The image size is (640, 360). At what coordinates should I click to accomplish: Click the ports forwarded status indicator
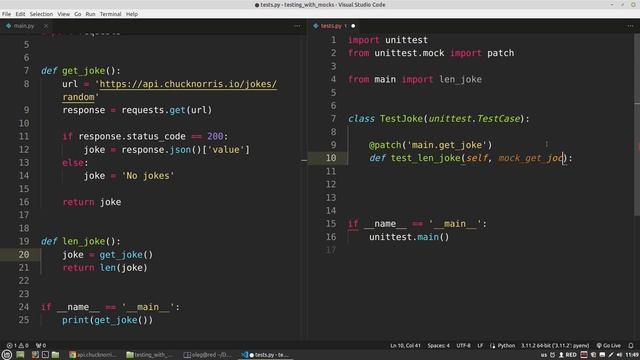pos(41,346)
